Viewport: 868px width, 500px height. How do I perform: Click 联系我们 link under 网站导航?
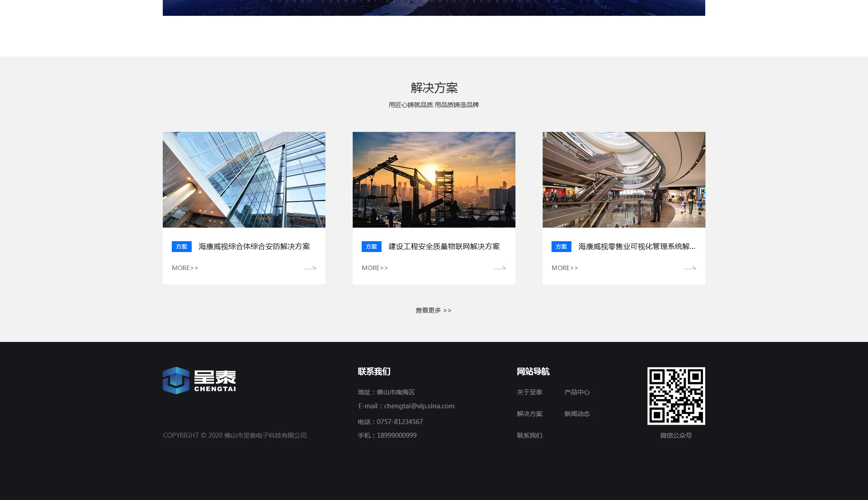pyautogui.click(x=529, y=435)
